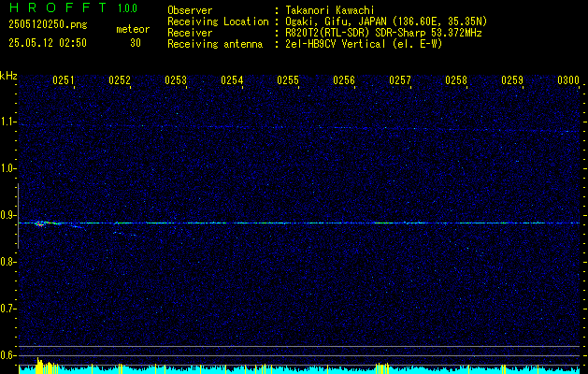
Task: Click the 0257 time marker
Action: pyautogui.click(x=400, y=80)
